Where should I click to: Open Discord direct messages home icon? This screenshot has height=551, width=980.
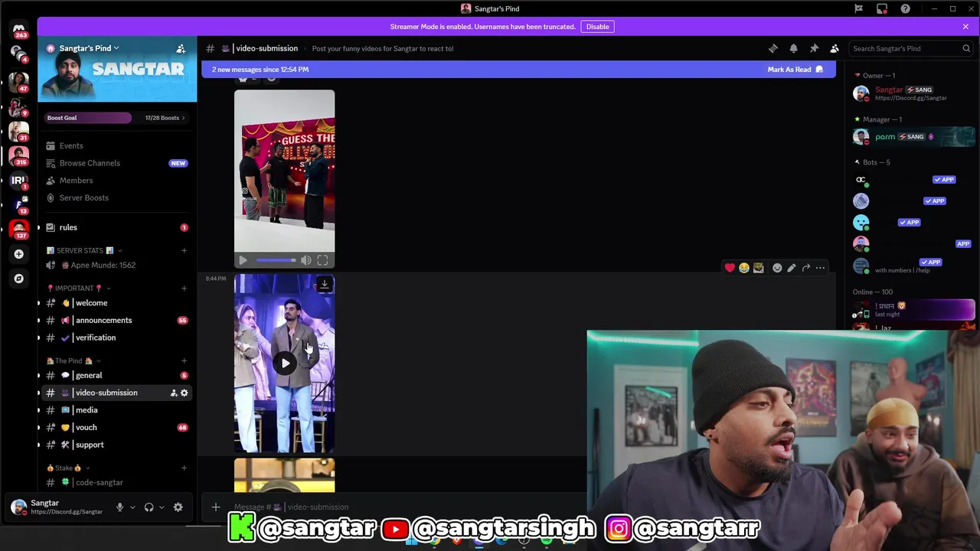[x=19, y=29]
